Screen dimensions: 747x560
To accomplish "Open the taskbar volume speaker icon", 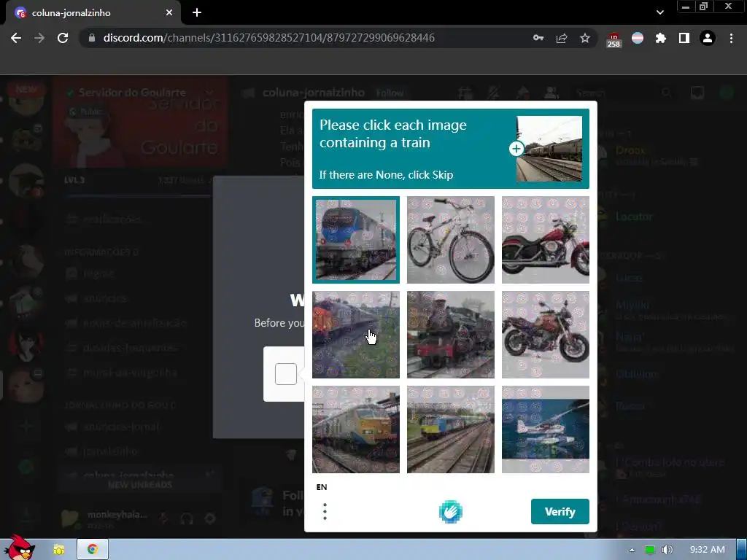I will [667, 550].
